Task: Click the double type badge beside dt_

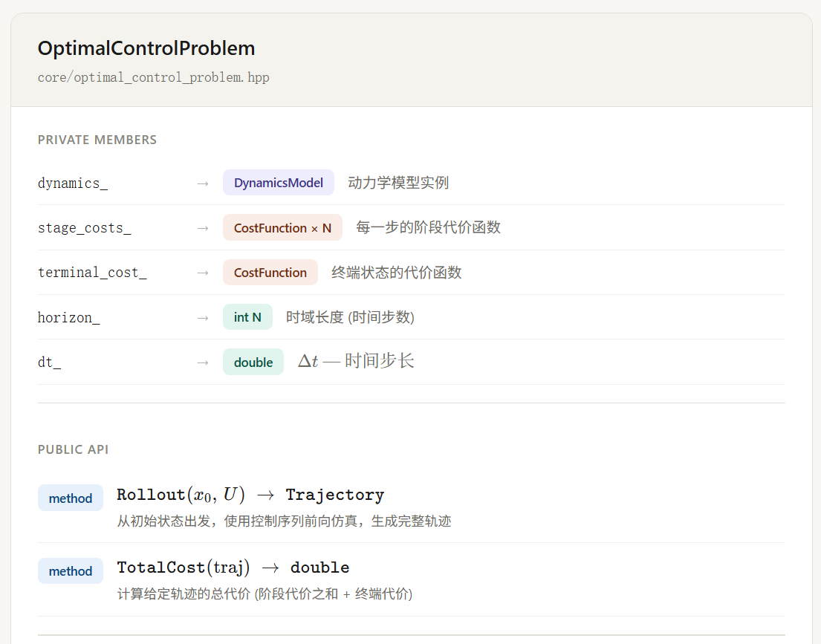Action: pyautogui.click(x=253, y=362)
